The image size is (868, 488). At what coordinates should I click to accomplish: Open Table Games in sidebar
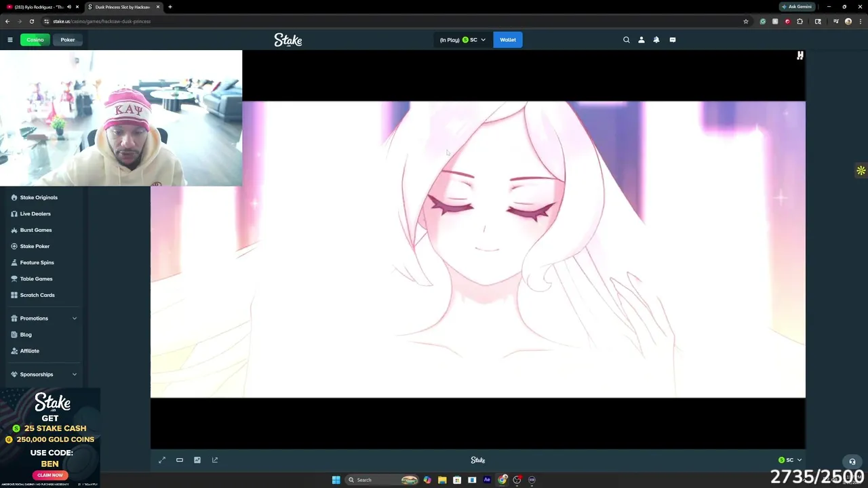click(x=36, y=279)
